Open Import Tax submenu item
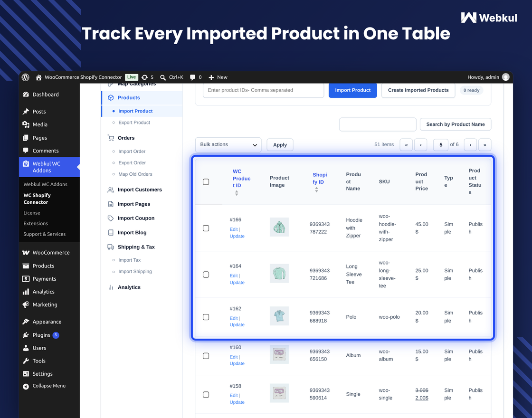 pyautogui.click(x=129, y=260)
